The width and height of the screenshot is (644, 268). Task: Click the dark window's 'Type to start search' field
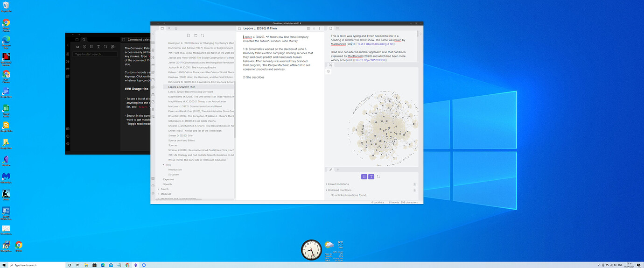pos(95,54)
